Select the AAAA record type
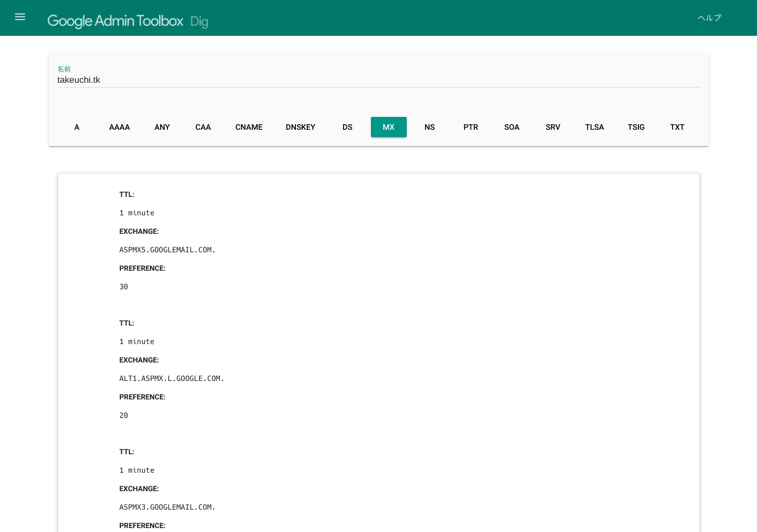Viewport: 757px width, 532px height. 119,127
